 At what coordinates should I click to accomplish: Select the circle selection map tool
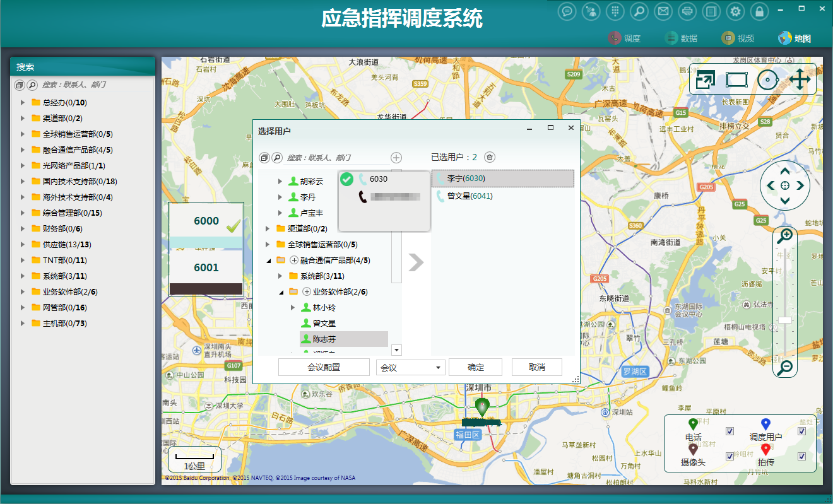point(767,79)
